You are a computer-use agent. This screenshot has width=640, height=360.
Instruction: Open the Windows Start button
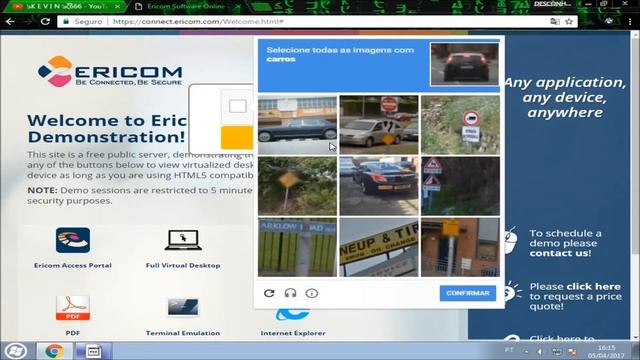pos(16,351)
